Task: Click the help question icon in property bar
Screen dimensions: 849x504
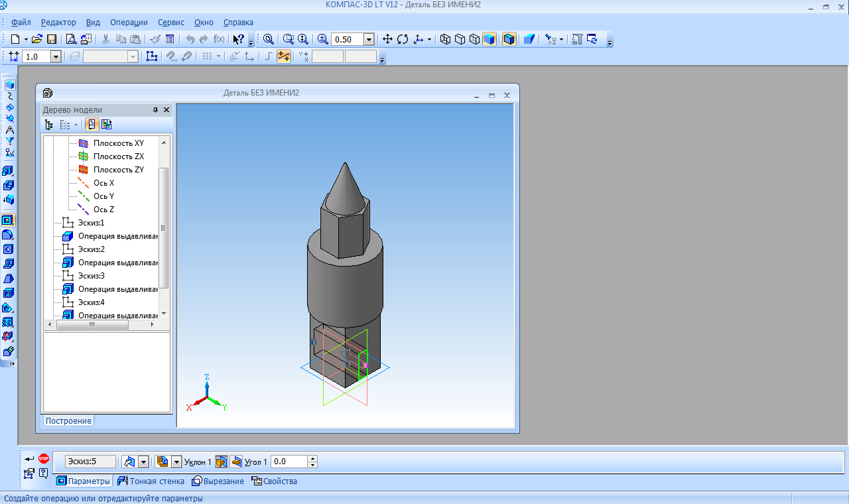Action: 43,473
